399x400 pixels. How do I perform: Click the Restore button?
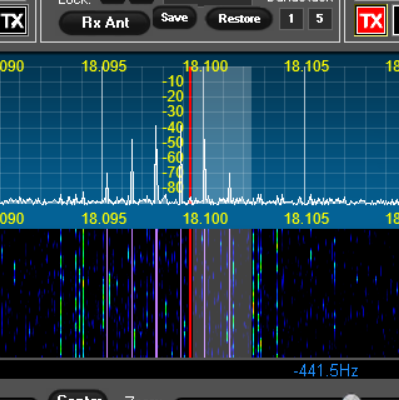pos(239,19)
